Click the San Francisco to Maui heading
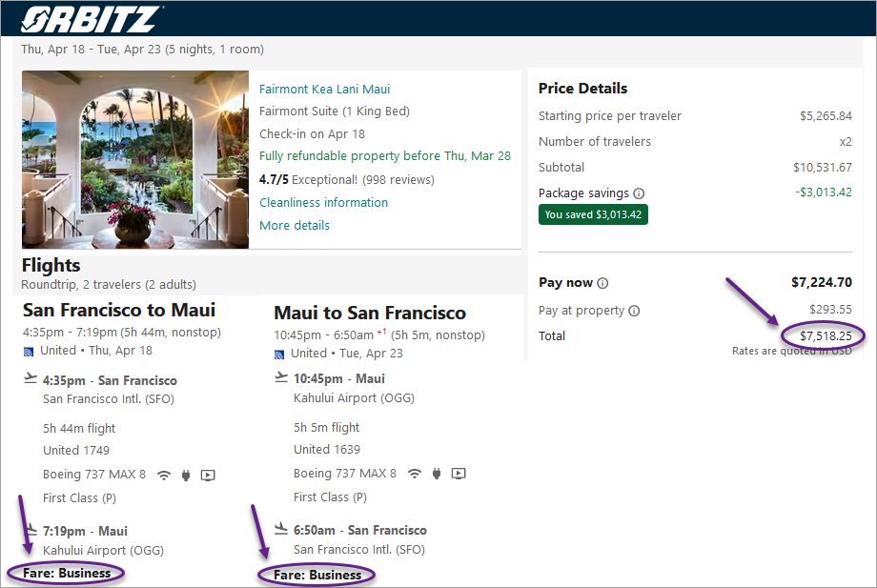The image size is (877, 588). [x=119, y=311]
